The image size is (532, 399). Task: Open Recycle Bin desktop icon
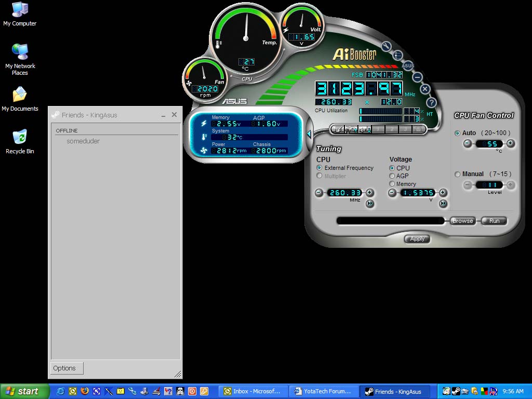[20, 142]
